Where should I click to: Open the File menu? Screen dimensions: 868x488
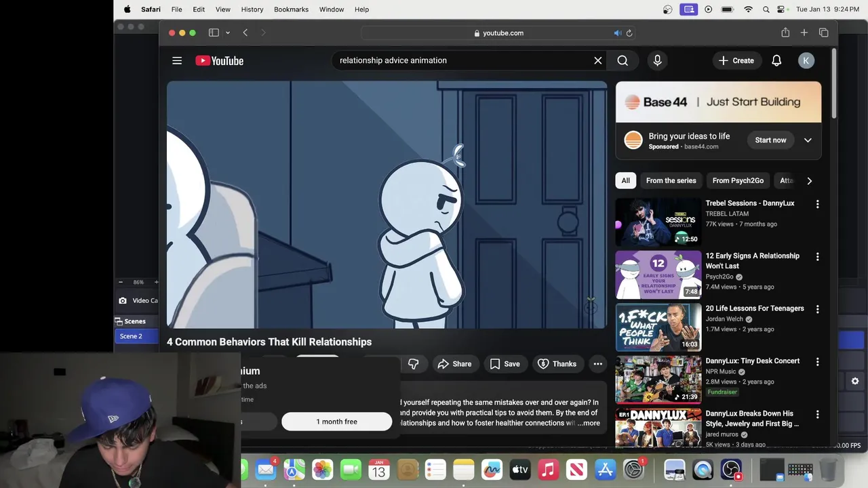(176, 9)
